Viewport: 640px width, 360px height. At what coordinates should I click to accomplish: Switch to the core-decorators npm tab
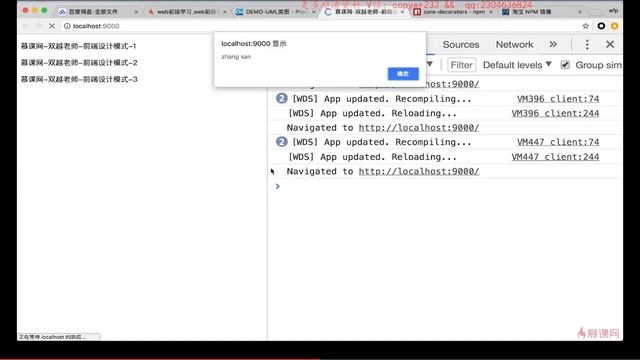click(453, 12)
